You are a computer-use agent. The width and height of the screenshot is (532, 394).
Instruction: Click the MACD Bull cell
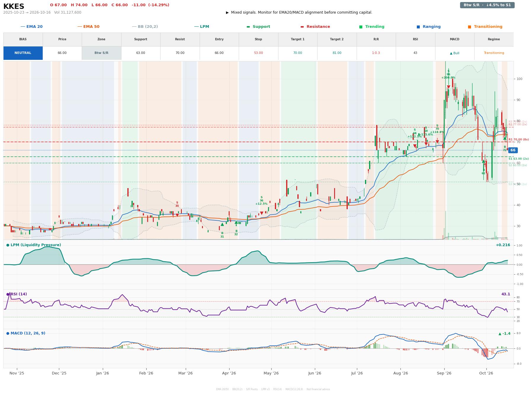455,53
